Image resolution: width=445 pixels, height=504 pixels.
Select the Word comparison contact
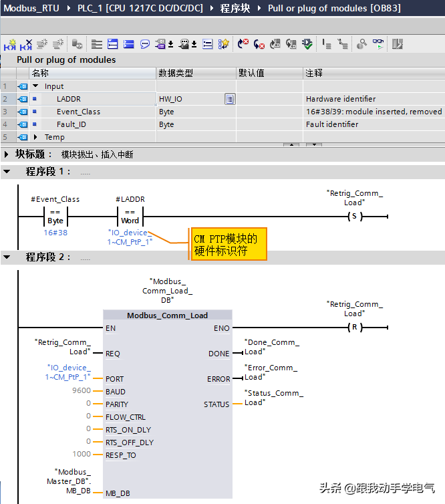tap(130, 217)
